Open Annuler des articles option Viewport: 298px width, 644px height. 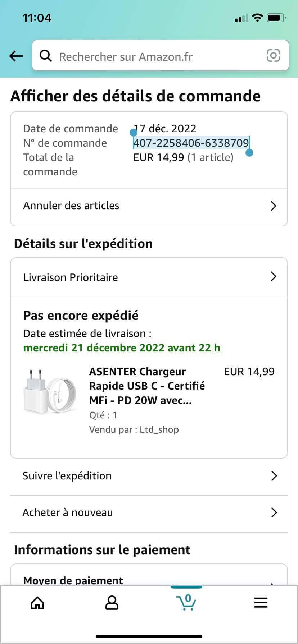coord(71,206)
